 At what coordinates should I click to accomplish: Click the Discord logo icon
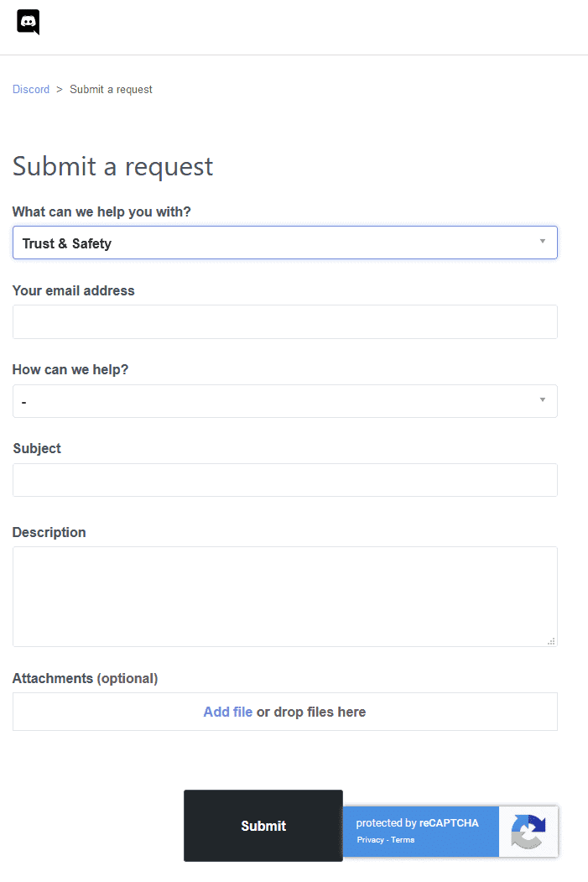[28, 22]
